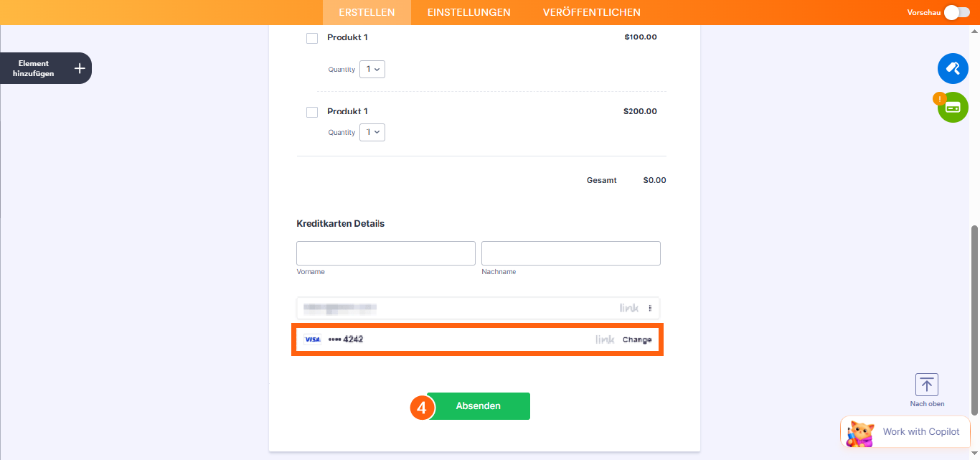Click the three-dot menu in Link email row

[650, 309]
